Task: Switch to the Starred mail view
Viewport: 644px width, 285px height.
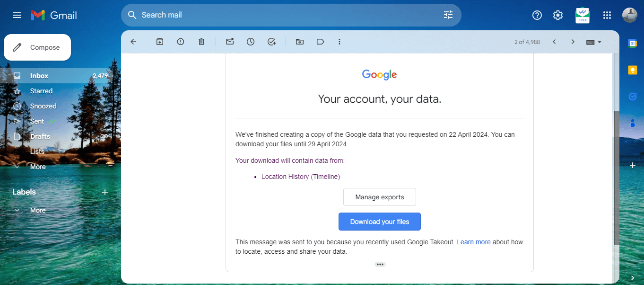Action: 42,90
